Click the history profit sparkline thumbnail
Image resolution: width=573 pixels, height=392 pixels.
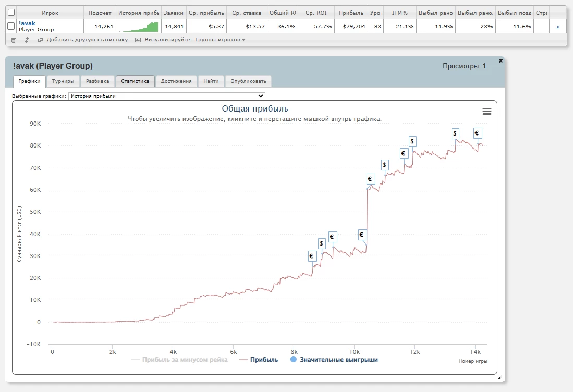[138, 27]
